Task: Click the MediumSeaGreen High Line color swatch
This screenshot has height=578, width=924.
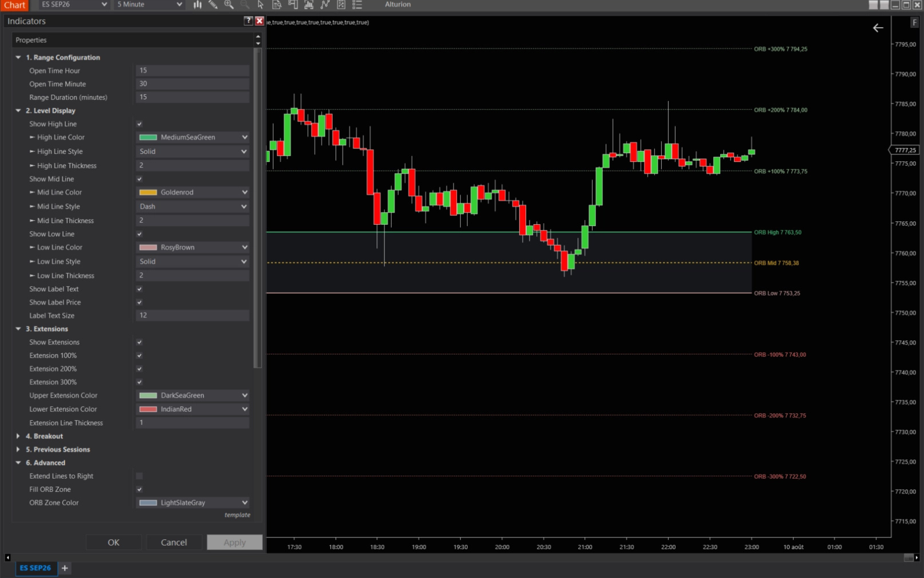Action: click(x=148, y=138)
